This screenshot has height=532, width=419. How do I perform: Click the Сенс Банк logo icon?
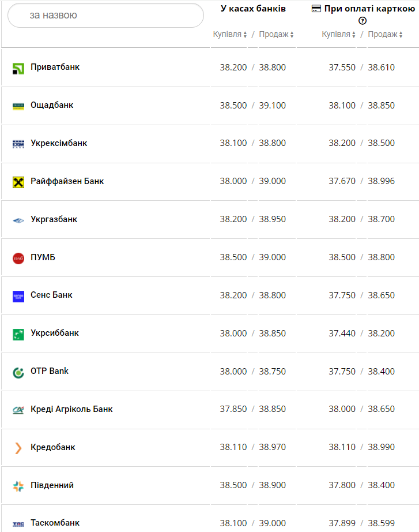click(x=18, y=296)
